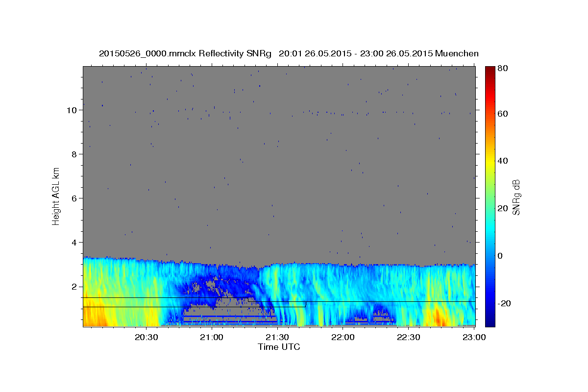Screen dimensions: 588x392
Task: Click the height tick label 6
Action: pyautogui.click(x=74, y=198)
